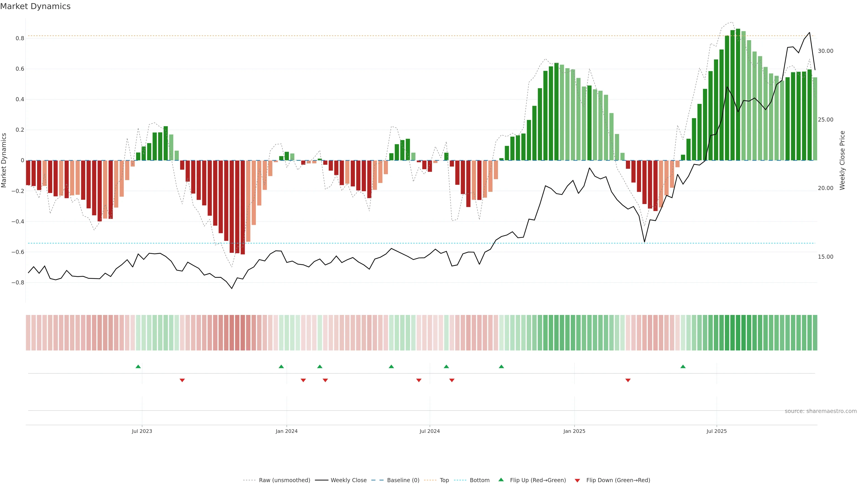Click the flip-up marker just before Jan 2024
This screenshot has height=488, width=868.
pyautogui.click(x=281, y=366)
